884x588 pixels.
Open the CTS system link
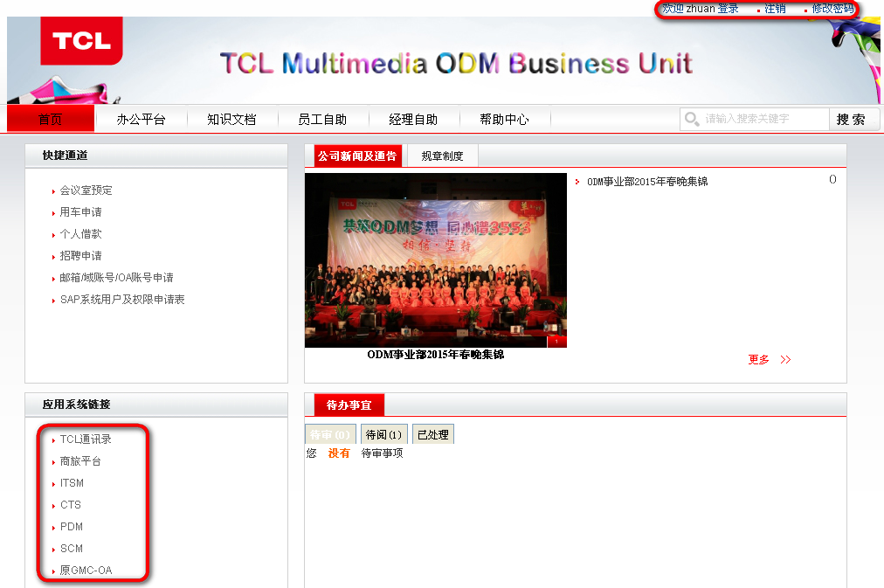tap(71, 505)
